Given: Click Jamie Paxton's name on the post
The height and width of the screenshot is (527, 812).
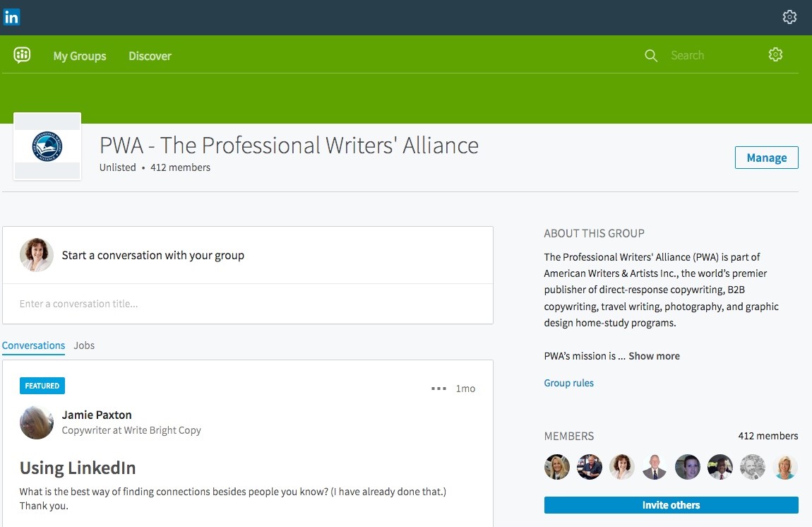Looking at the screenshot, I should coord(97,415).
